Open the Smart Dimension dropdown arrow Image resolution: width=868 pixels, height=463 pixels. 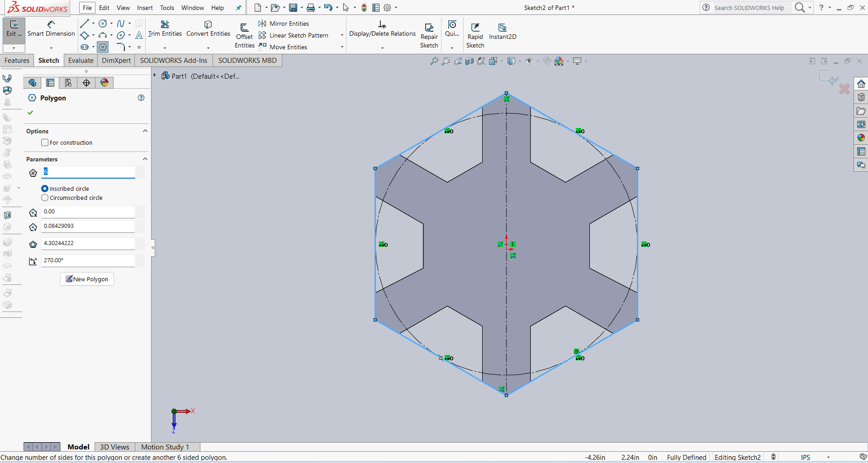(x=51, y=47)
